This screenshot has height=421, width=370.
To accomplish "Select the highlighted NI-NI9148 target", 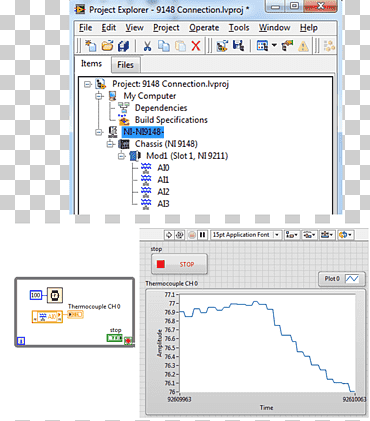I will tap(143, 132).
